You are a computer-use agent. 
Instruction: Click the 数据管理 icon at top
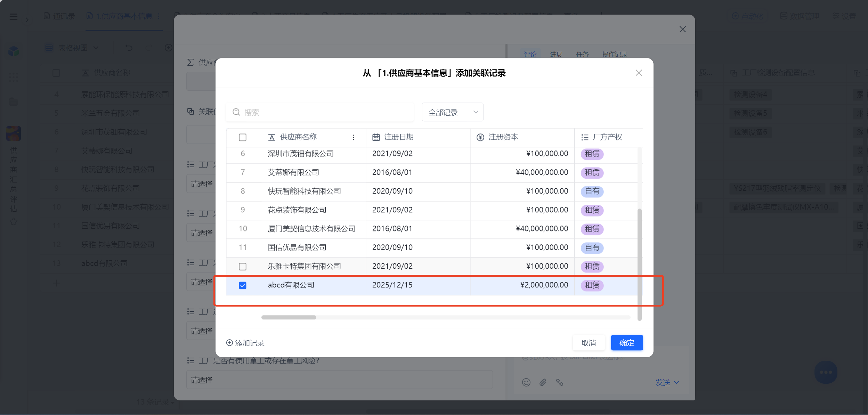pos(784,16)
